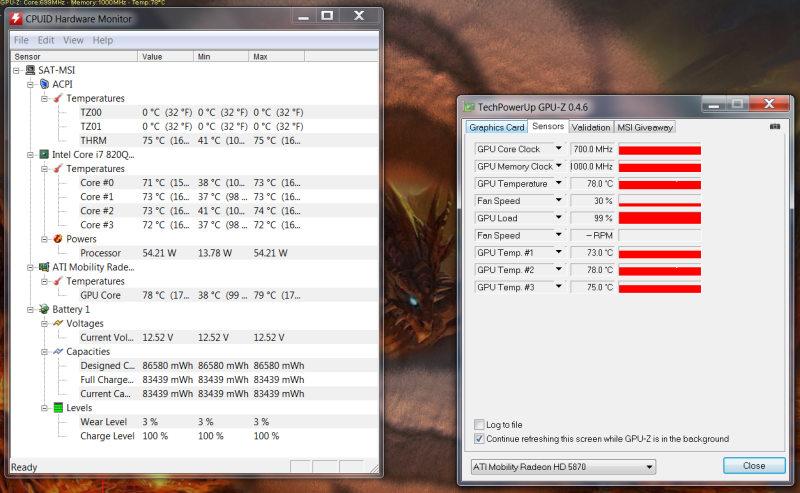800x493 pixels.
Task: Click the green Levels icon
Action: coord(58,408)
